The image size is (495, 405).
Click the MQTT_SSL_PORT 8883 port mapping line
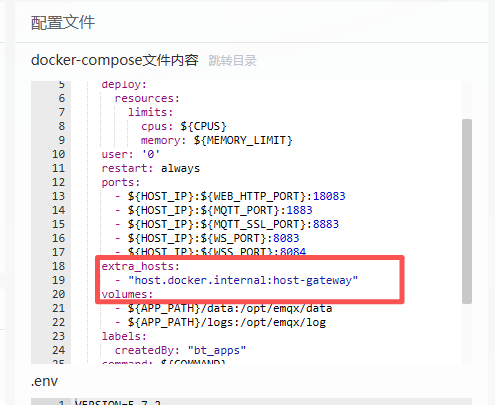point(227,224)
